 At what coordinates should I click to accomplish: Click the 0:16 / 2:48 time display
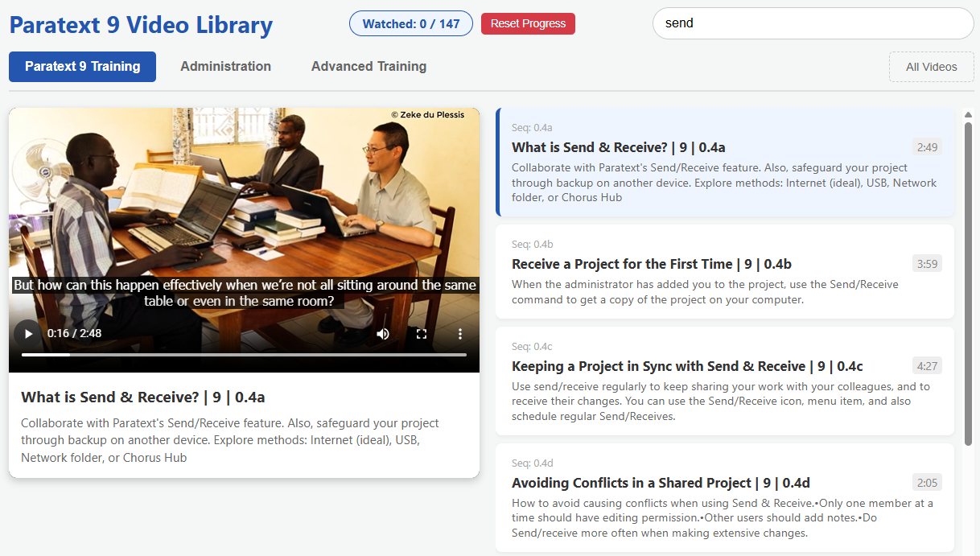point(74,333)
